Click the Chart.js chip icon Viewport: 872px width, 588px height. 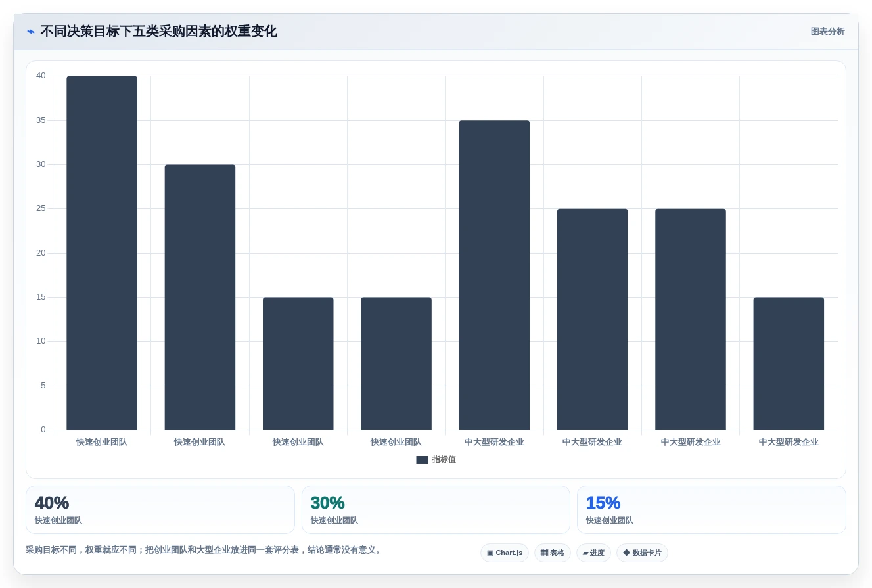point(490,553)
